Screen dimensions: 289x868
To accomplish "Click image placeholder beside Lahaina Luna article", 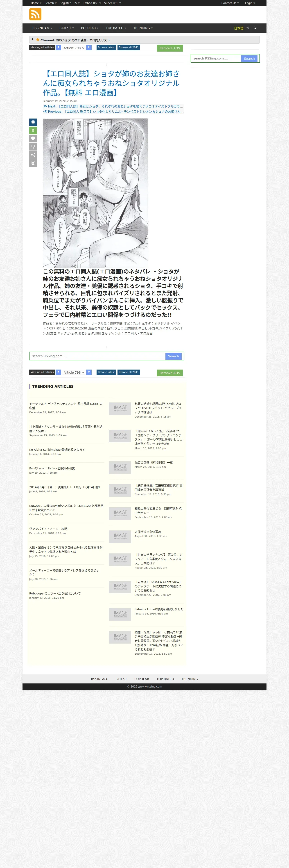I will tap(120, 614).
